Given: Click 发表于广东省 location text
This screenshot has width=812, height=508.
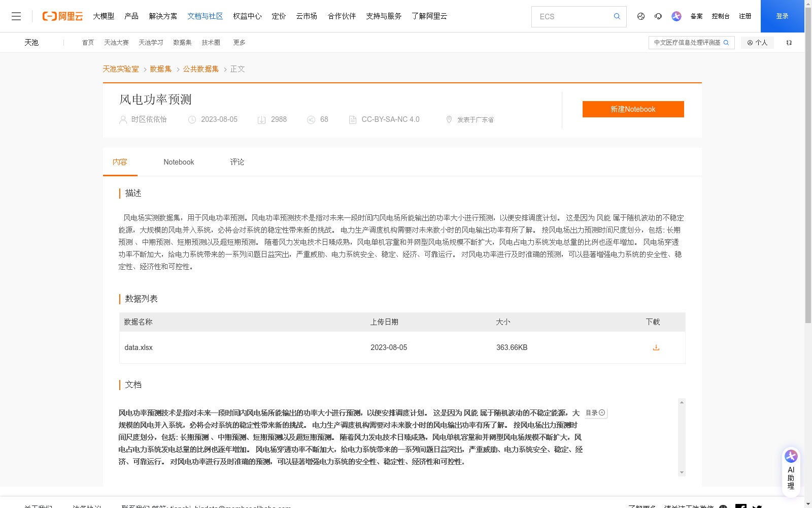Looking at the screenshot, I should 476,120.
